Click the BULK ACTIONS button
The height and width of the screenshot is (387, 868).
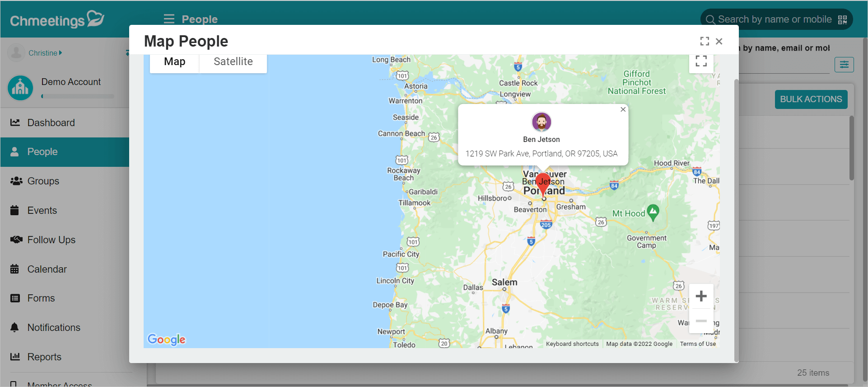pos(811,99)
